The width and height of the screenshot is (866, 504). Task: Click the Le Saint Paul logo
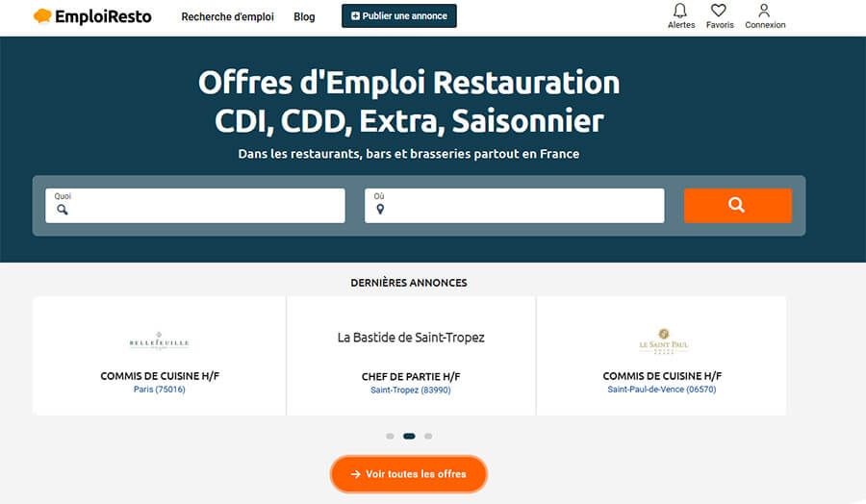tap(663, 341)
